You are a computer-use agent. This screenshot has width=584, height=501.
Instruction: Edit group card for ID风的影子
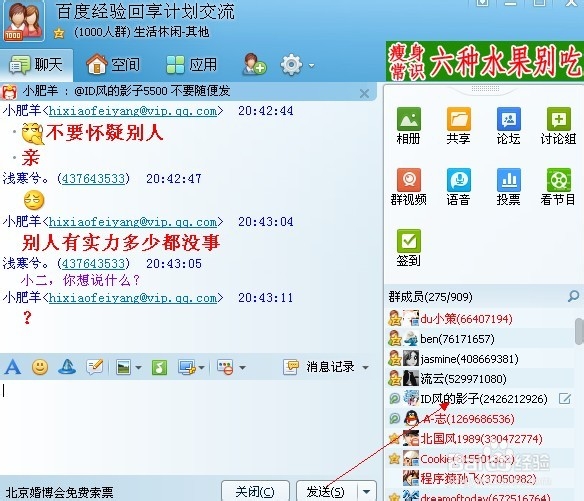click(565, 399)
